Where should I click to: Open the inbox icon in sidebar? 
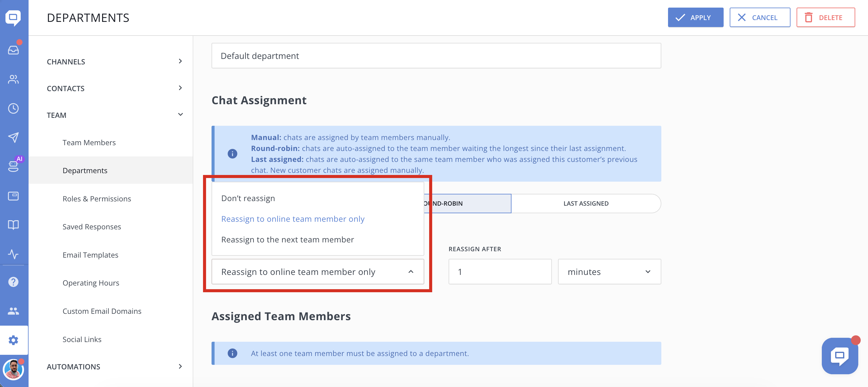(13, 50)
